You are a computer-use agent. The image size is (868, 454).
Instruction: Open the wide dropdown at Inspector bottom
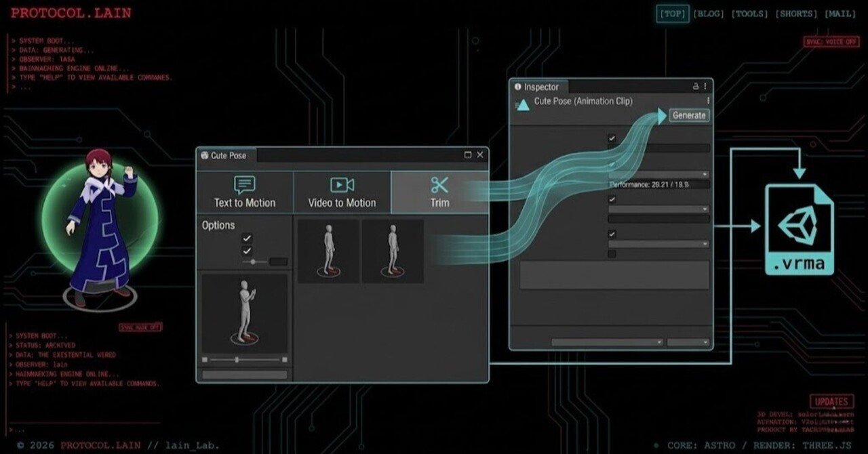coord(607,342)
